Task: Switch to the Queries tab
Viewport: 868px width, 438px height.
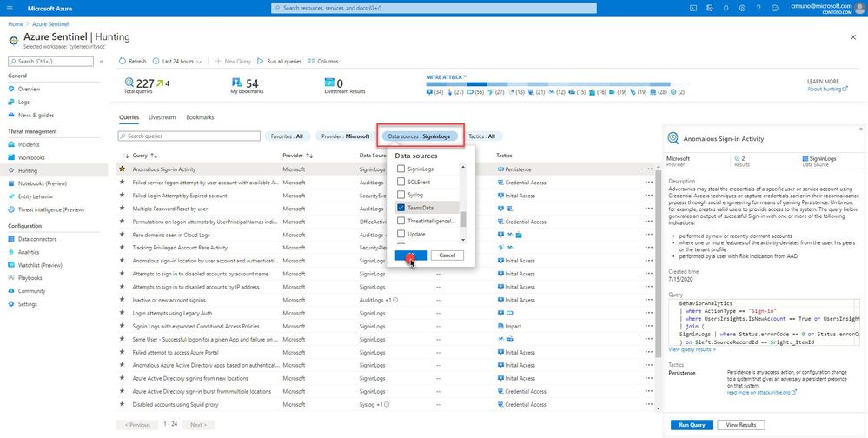Action: [129, 117]
